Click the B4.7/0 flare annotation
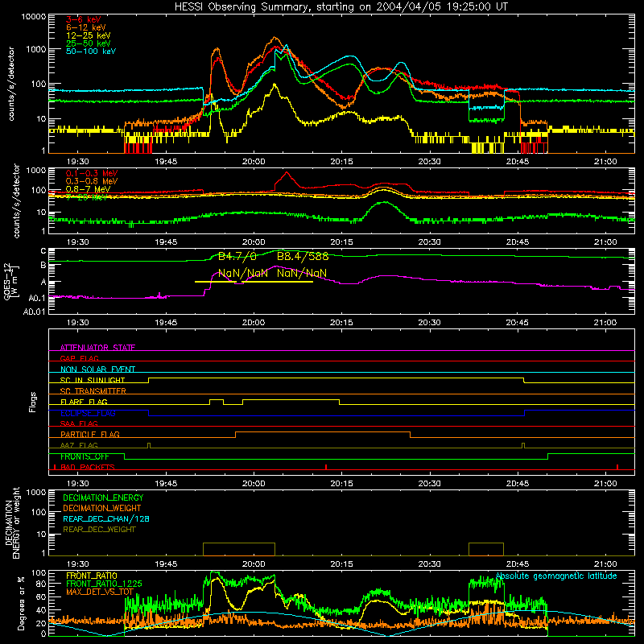Image resolution: width=644 pixels, height=644 pixels. pyautogui.click(x=237, y=257)
